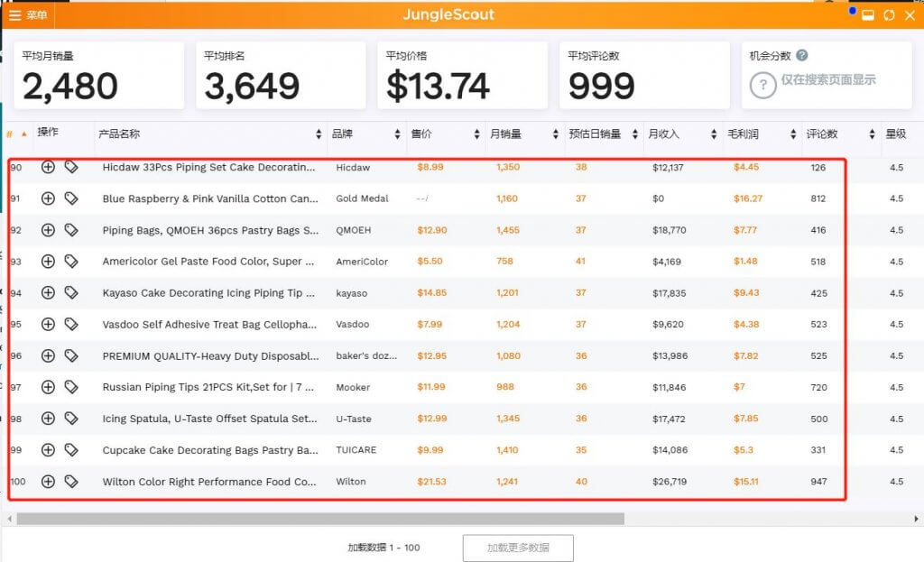Image resolution: width=924 pixels, height=562 pixels.
Task: Add the Americolor Gel Paste product
Action: (x=49, y=261)
